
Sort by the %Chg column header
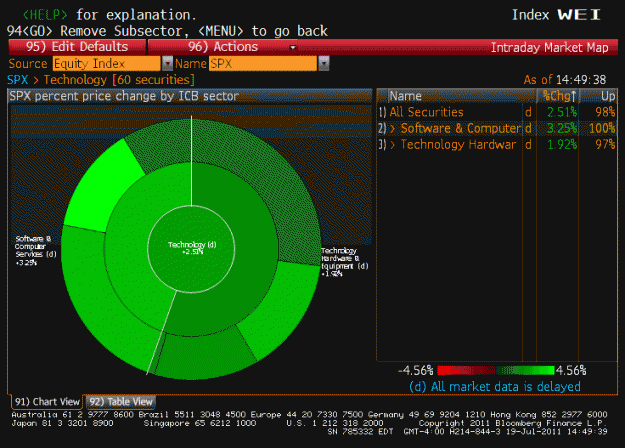(x=558, y=96)
